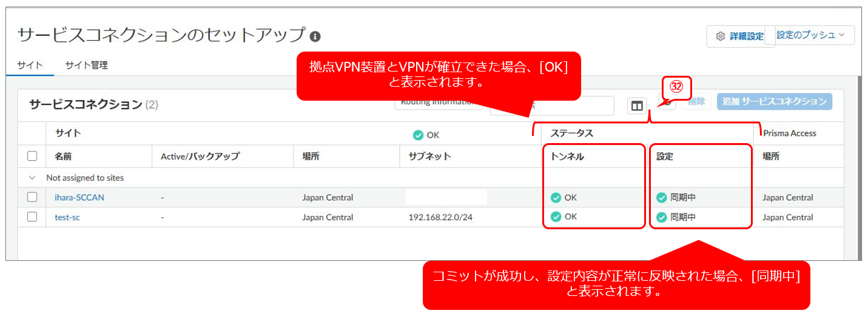Screen dimensions: 868x319
Task: Click the green OK status icon for ihara-SCCAN
Action: click(x=556, y=198)
